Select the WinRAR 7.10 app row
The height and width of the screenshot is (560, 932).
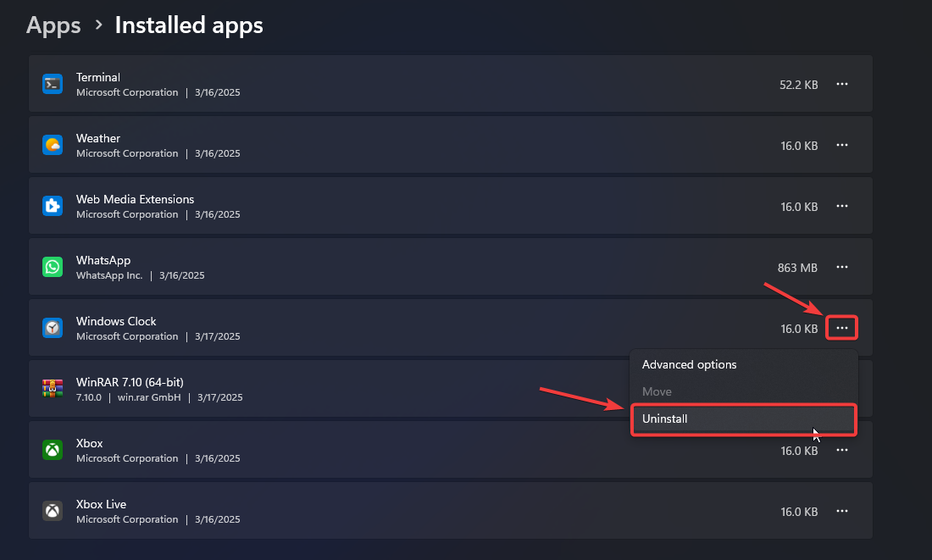(339, 389)
